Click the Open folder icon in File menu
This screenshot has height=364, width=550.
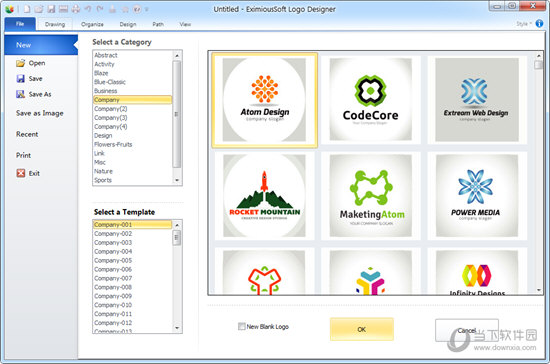pos(20,63)
